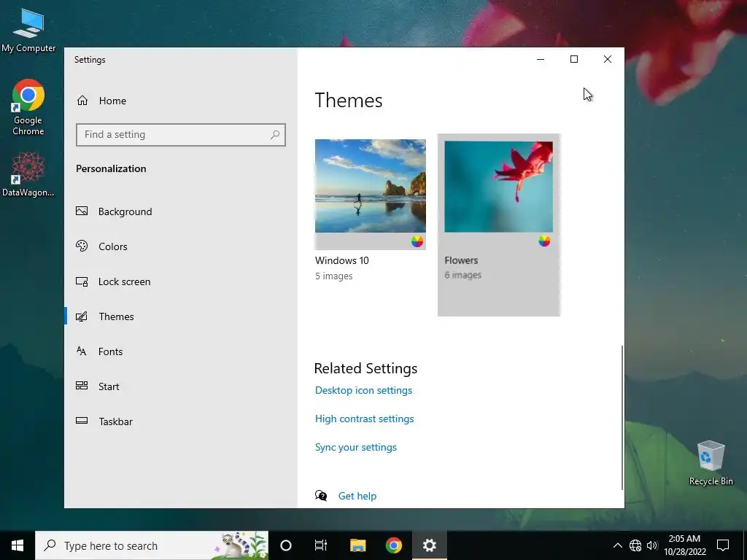Click the color wheel on Flowers theme
The image size is (747, 560).
[544, 241]
